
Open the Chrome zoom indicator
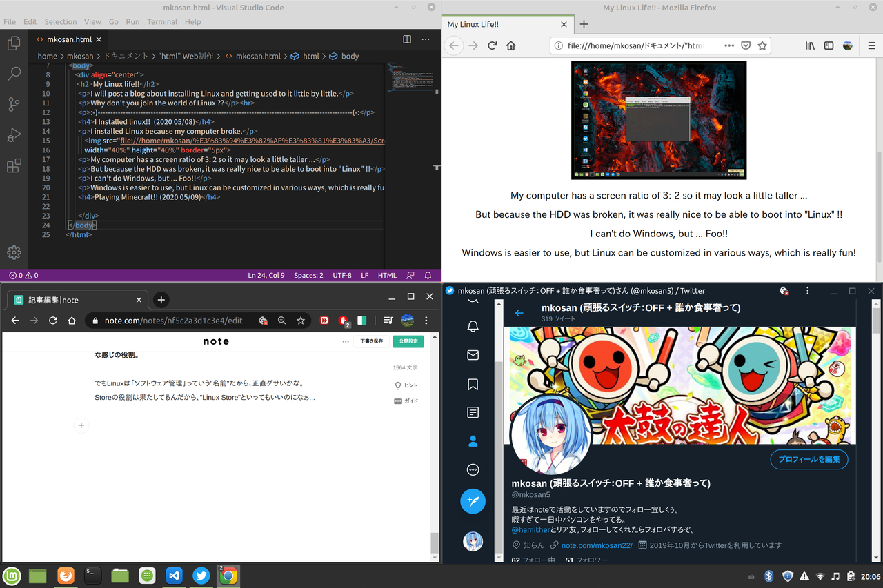pos(281,321)
